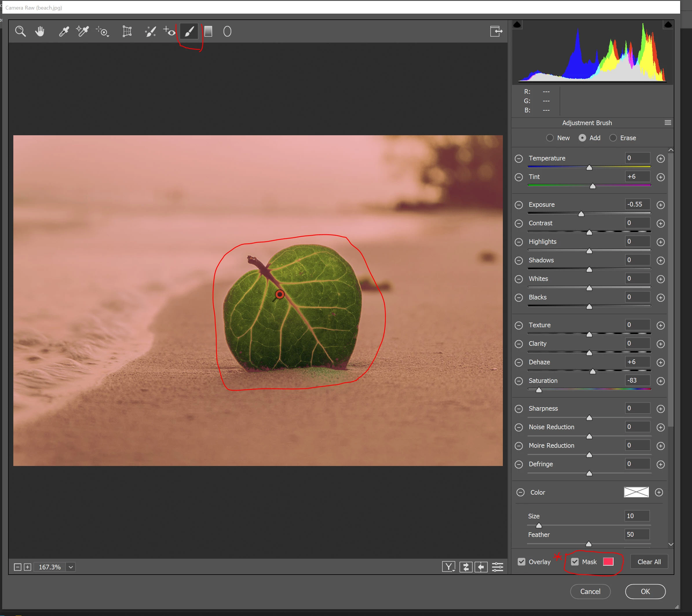Select the Transform tool

click(127, 32)
